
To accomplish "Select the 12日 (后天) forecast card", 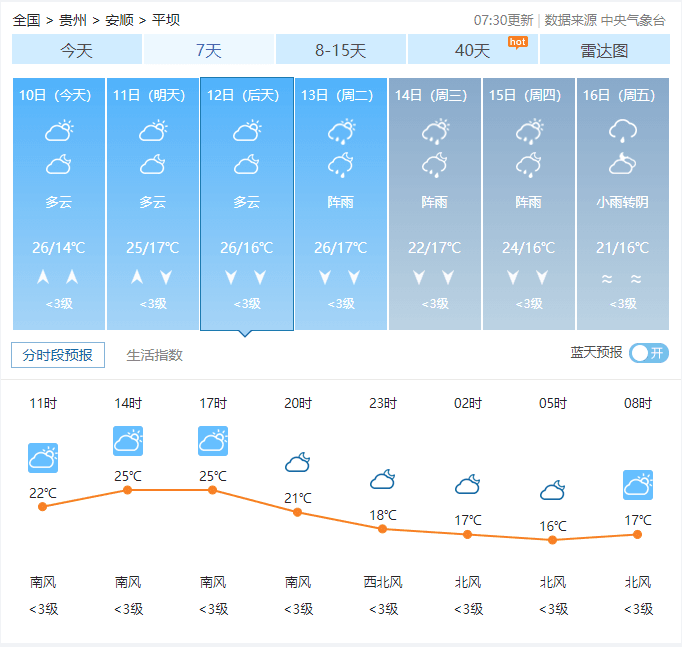I will point(247,203).
